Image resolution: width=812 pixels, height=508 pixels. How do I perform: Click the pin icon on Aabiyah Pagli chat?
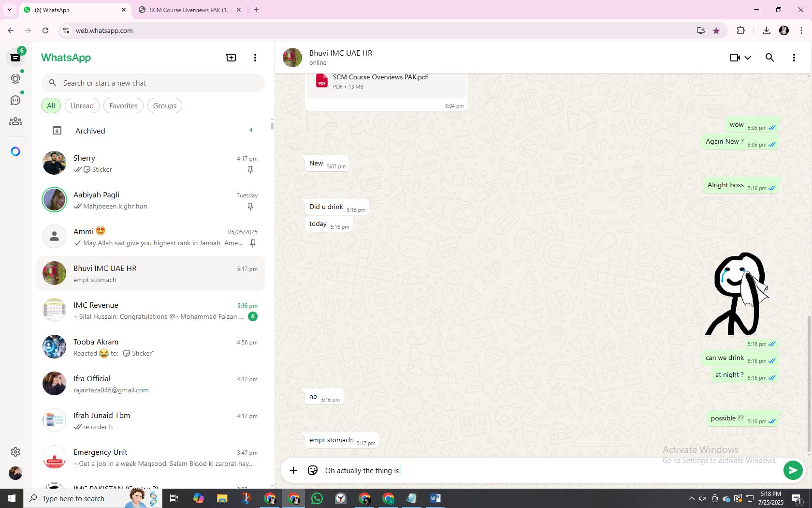[250, 207]
